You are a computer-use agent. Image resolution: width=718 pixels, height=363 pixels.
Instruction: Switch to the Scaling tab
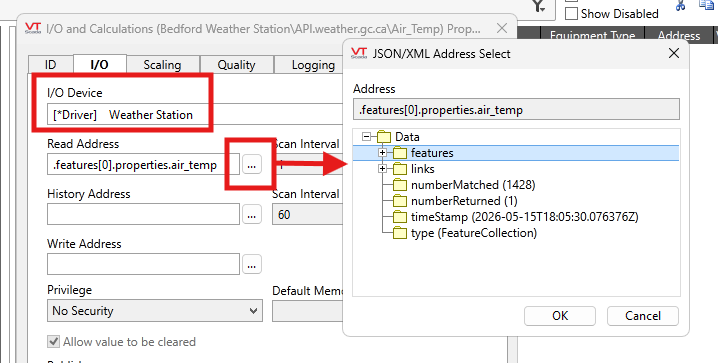(162, 65)
